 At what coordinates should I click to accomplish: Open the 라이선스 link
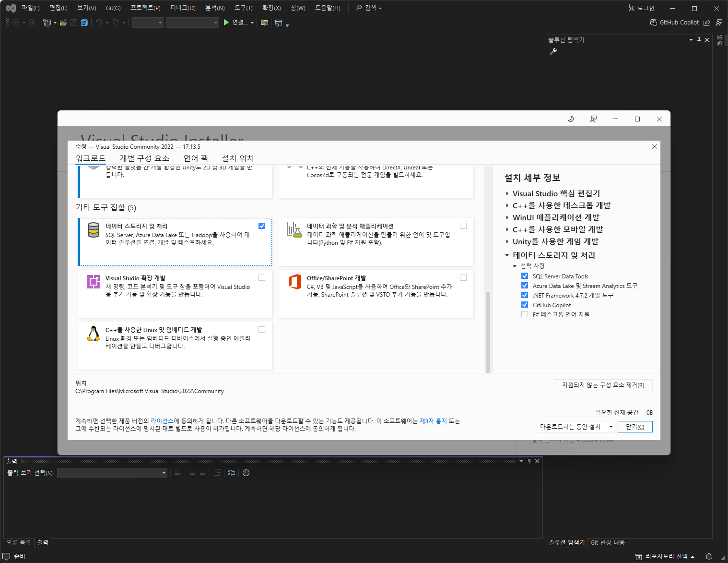pyautogui.click(x=162, y=421)
